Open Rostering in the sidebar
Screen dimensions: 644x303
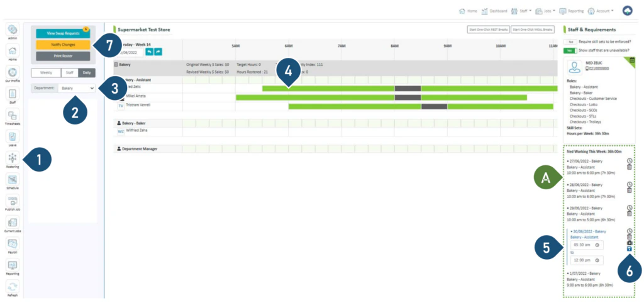coord(13,158)
